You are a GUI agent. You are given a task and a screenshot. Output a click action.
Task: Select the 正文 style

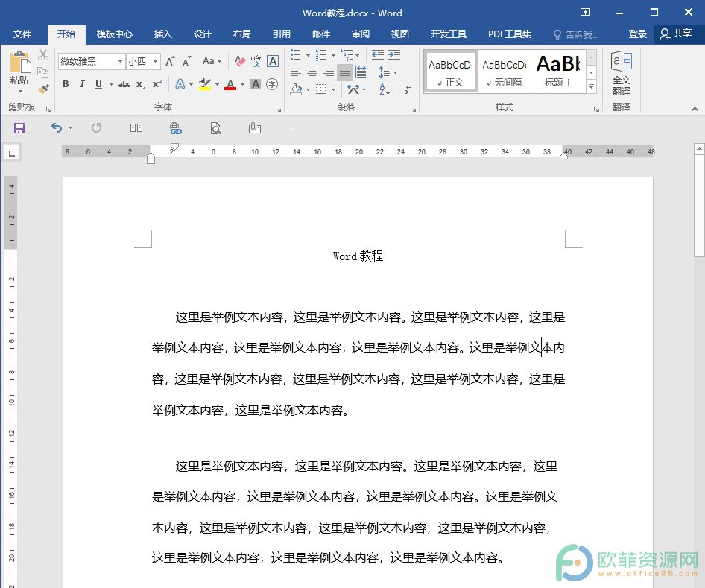click(x=451, y=72)
